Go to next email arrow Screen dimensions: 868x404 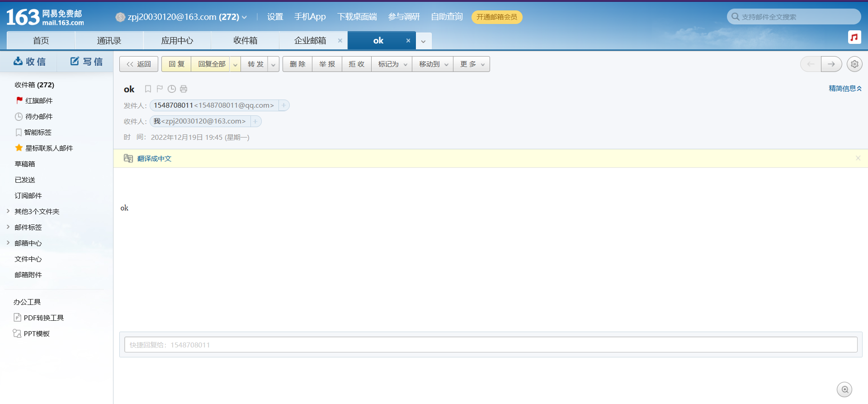831,64
